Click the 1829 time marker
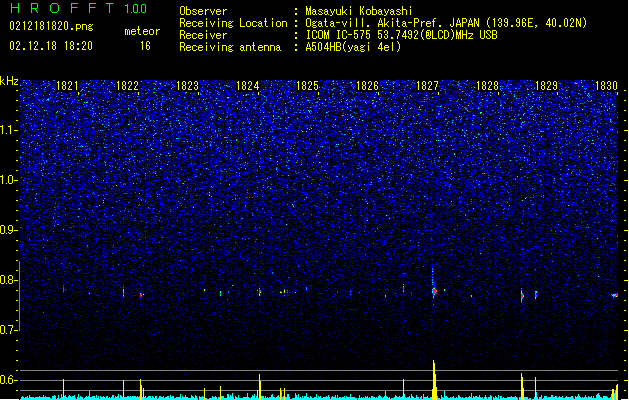This screenshot has height=400, width=629. coord(546,86)
